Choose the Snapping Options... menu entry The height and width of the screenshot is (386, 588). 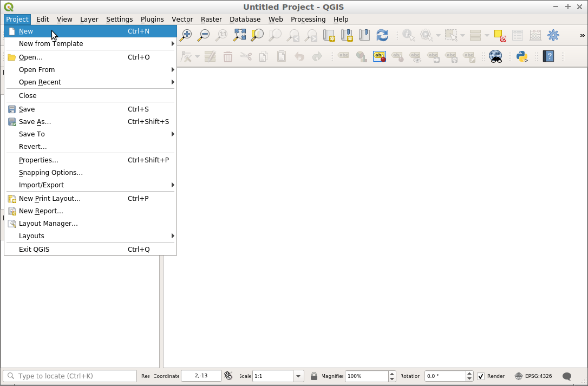(90, 172)
